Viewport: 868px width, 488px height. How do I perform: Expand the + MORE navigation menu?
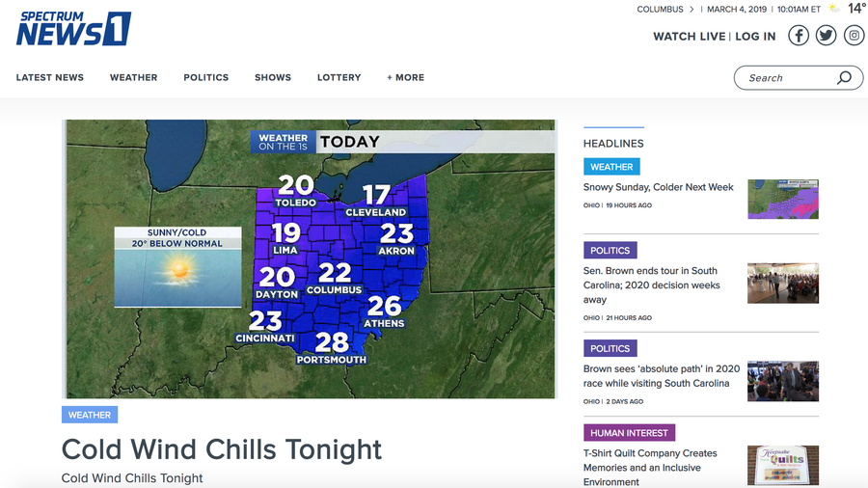[406, 77]
